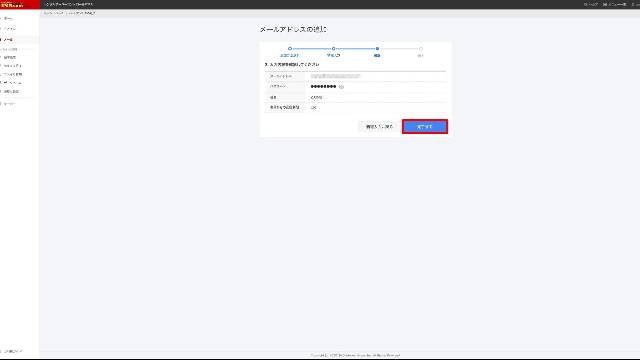Image resolution: width=640 pixels, height=360 pixels.
Task: Open the help link in the top bar
Action: click(x=591, y=4)
